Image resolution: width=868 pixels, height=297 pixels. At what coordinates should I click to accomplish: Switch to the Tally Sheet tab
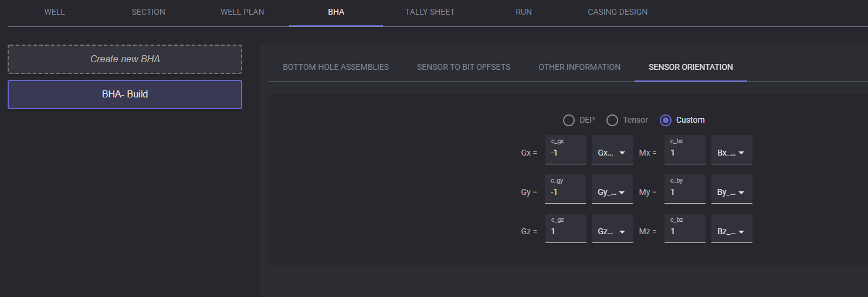click(430, 12)
